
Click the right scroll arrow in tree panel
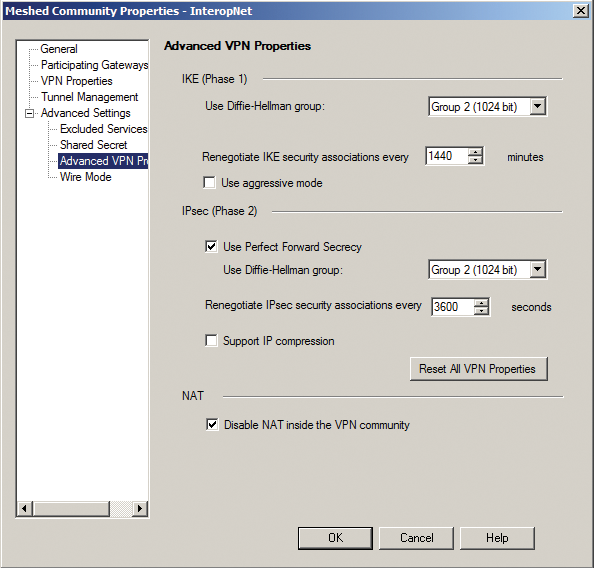pyautogui.click(x=140, y=508)
